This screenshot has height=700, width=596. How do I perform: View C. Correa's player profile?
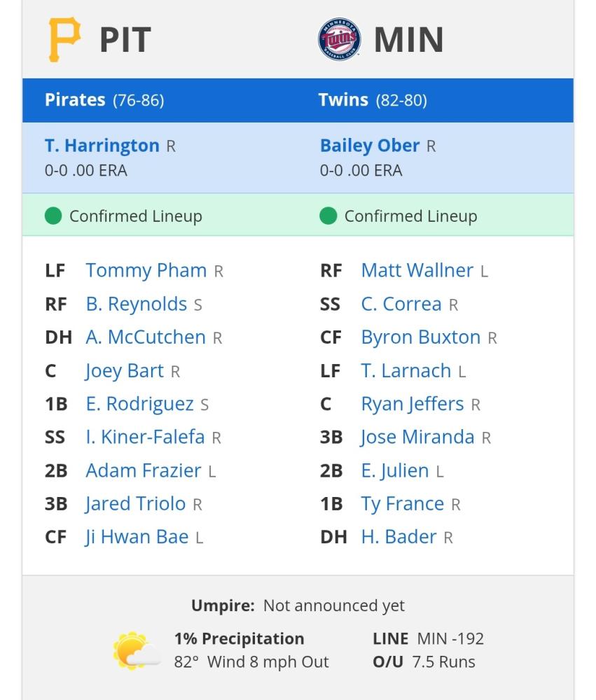pyautogui.click(x=401, y=304)
